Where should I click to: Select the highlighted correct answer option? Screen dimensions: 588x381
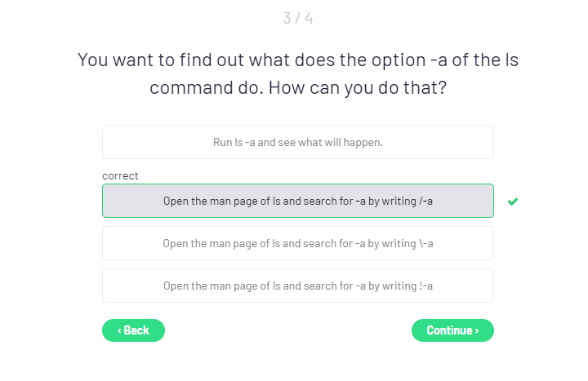click(x=297, y=201)
